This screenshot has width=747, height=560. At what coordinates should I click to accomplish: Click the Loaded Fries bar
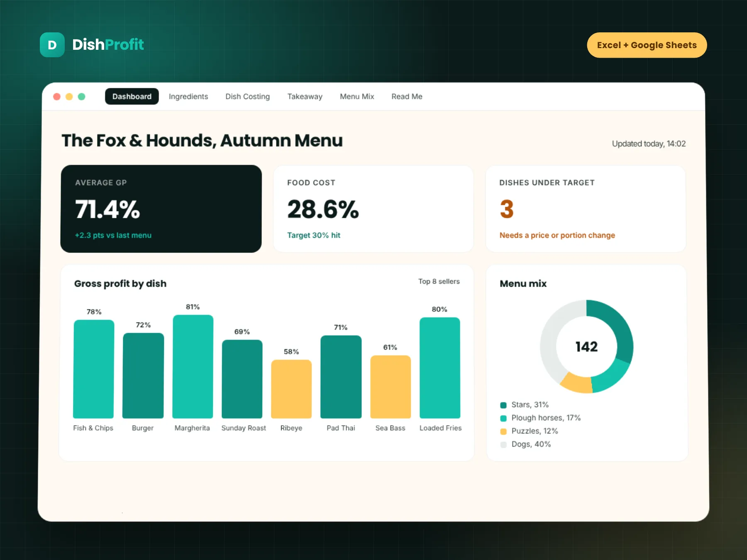click(x=440, y=368)
